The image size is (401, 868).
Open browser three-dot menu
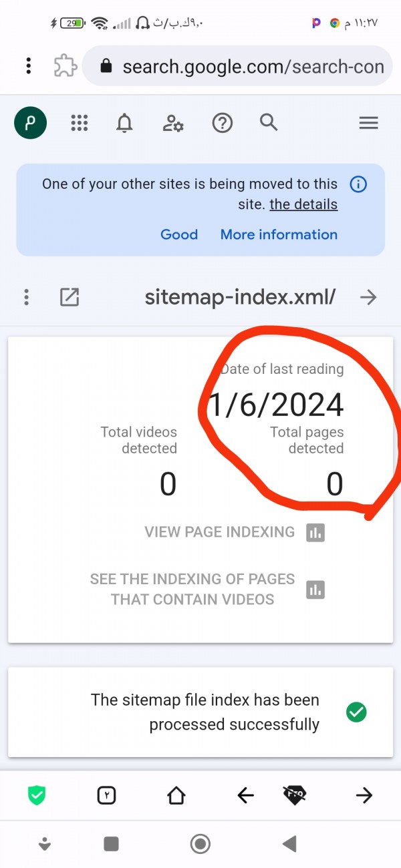(28, 65)
